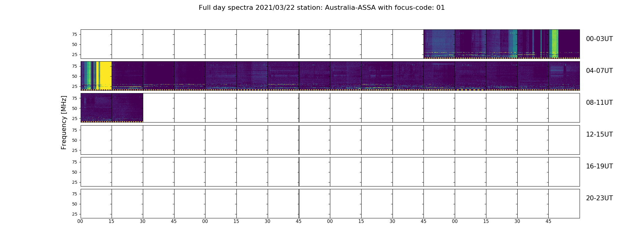The height and width of the screenshot is (245, 644).
Task: Select the 75 MHz tick of the 04-07UT row
Action: [75, 66]
